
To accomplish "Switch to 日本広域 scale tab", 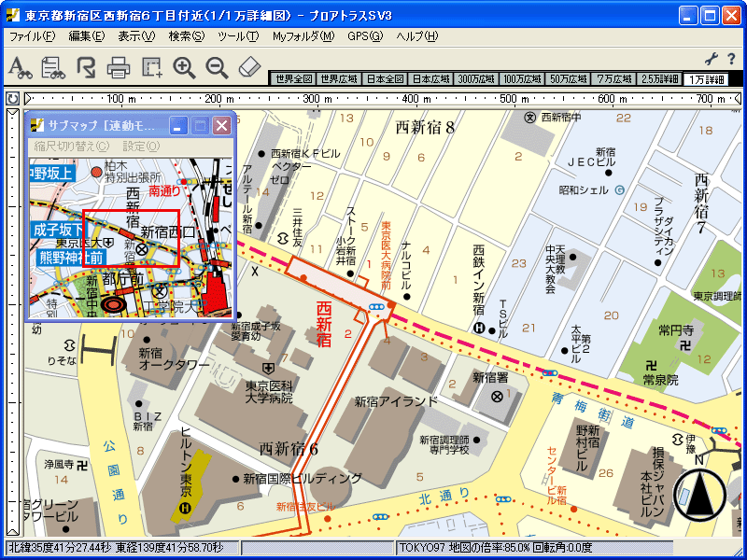I will point(431,79).
